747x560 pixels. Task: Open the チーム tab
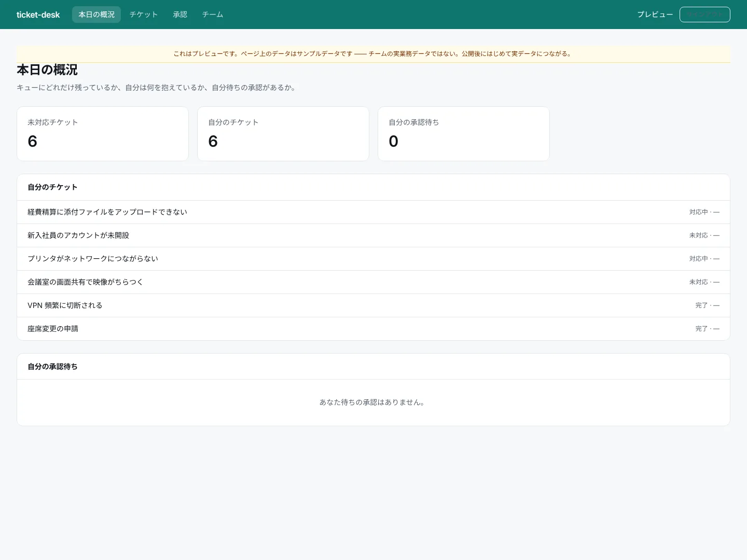tap(213, 15)
